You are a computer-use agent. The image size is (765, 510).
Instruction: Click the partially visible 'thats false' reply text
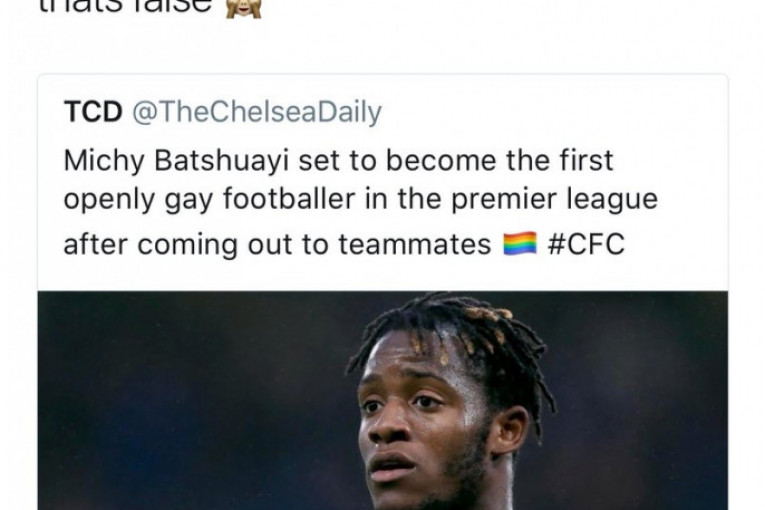[125, 7]
